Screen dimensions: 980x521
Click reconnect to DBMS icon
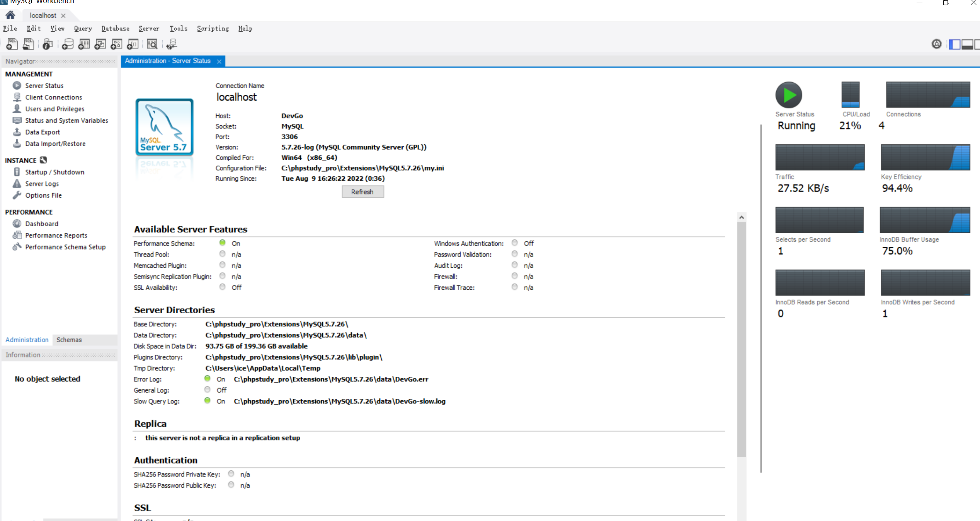click(x=172, y=44)
